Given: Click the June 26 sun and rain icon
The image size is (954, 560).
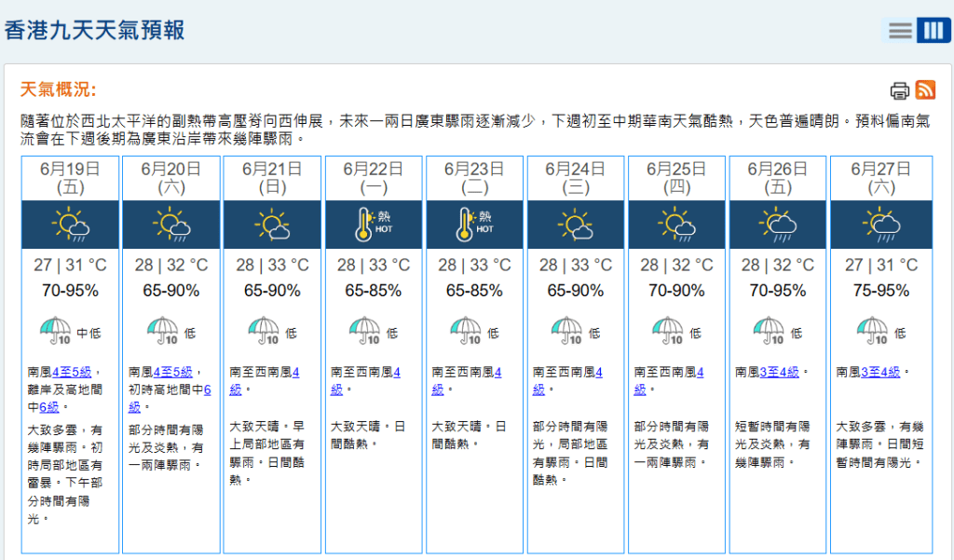Looking at the screenshot, I should (778, 224).
